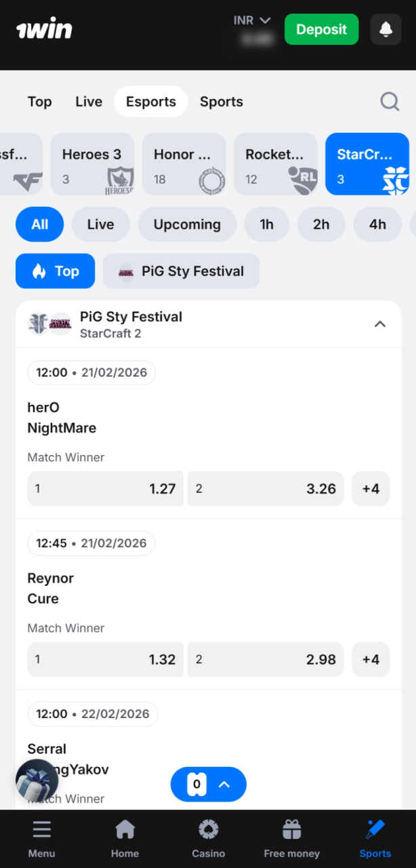Switch to the Live tab
The width and height of the screenshot is (416, 868).
tap(88, 101)
